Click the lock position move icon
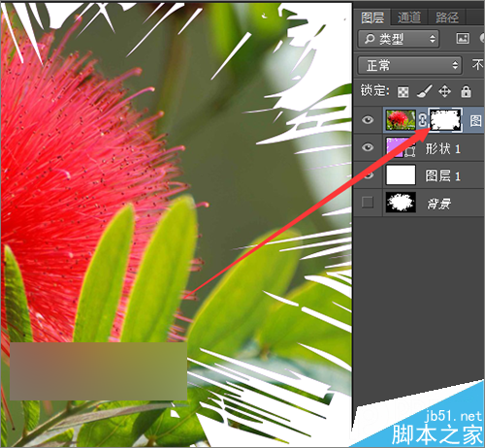The height and width of the screenshot is (448, 485). click(445, 91)
